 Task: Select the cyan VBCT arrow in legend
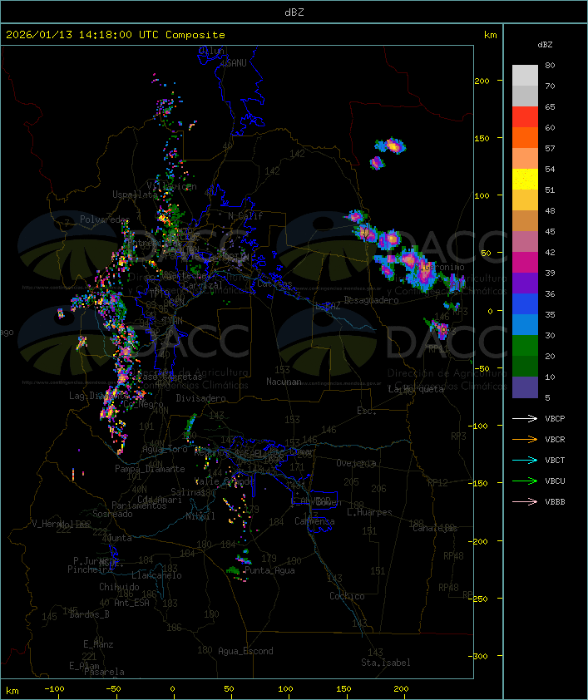(x=526, y=461)
